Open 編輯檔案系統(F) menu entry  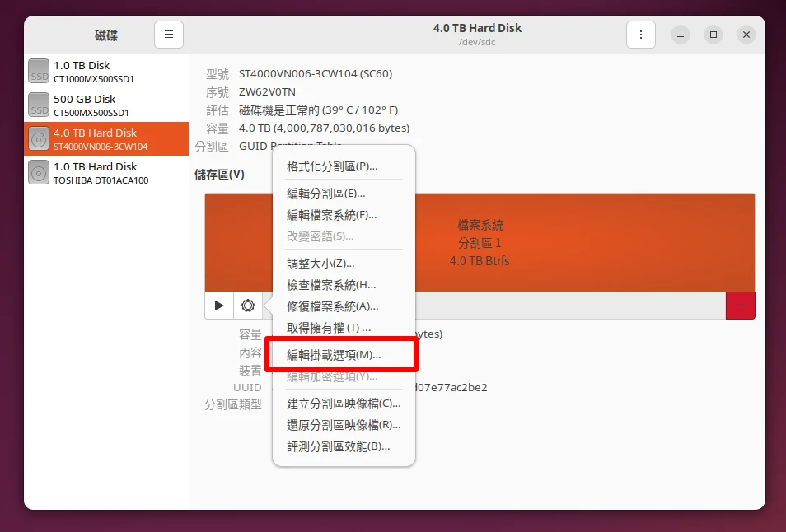tap(332, 215)
